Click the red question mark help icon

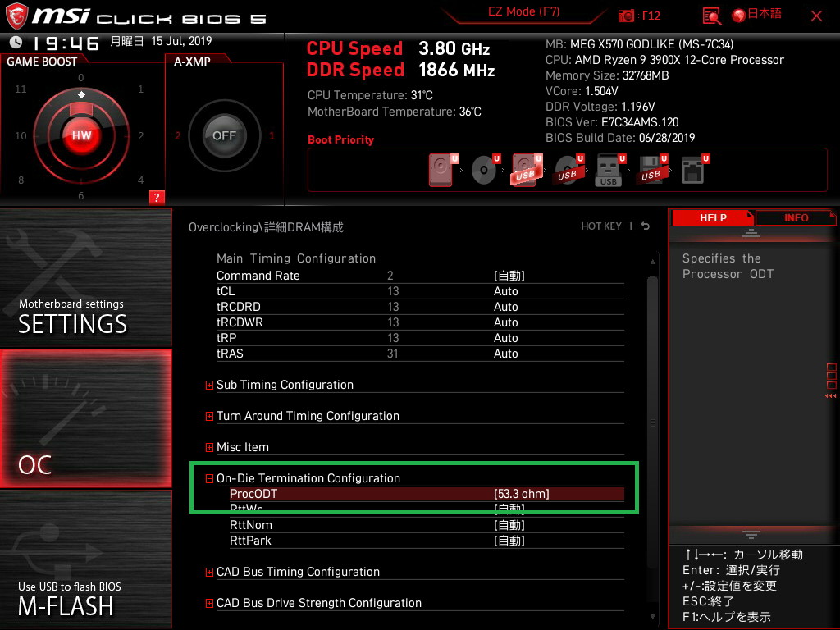(157, 197)
